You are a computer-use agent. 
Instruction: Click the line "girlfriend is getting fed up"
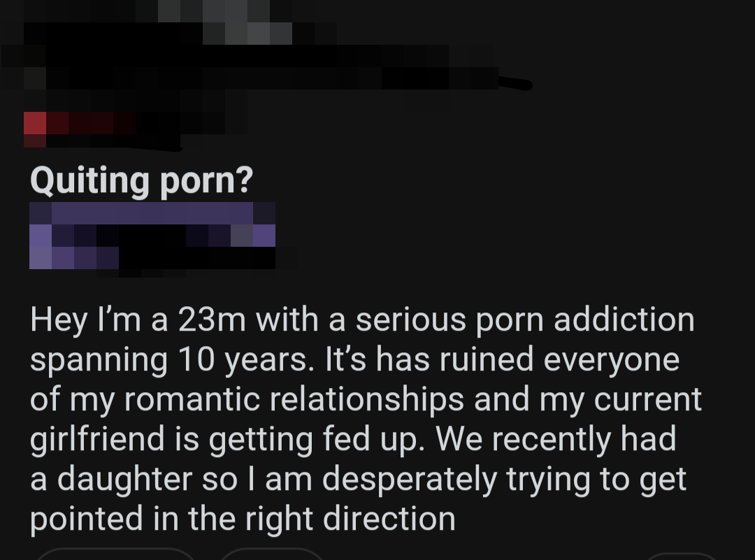coord(353,439)
